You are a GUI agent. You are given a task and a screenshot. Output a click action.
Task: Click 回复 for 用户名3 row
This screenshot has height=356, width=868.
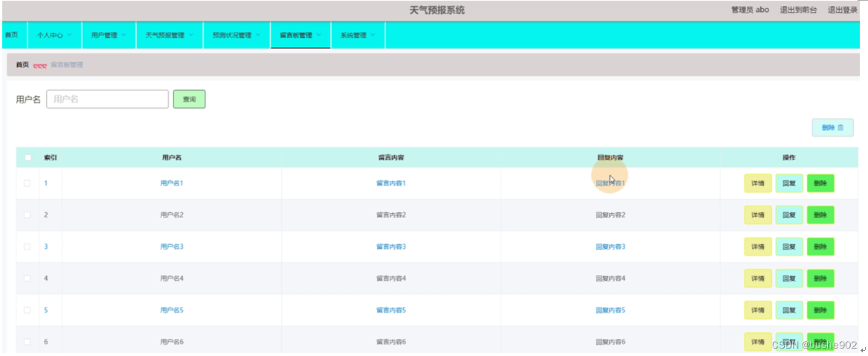pos(789,247)
